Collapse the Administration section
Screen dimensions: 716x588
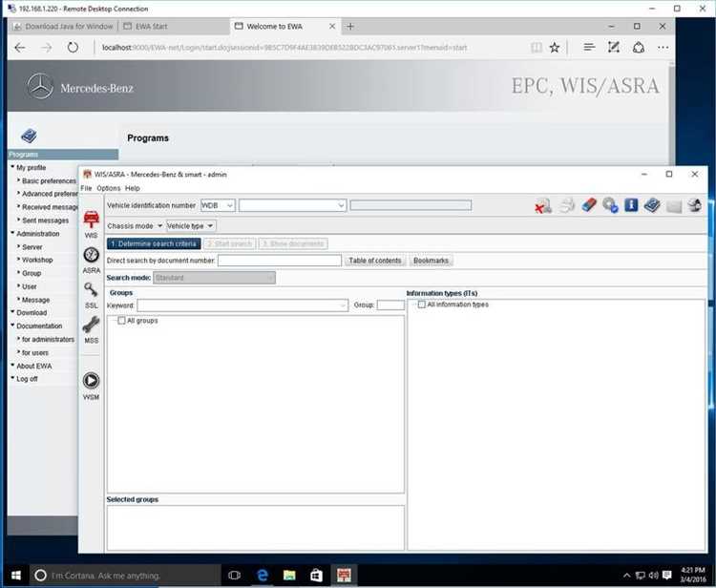(x=37, y=234)
